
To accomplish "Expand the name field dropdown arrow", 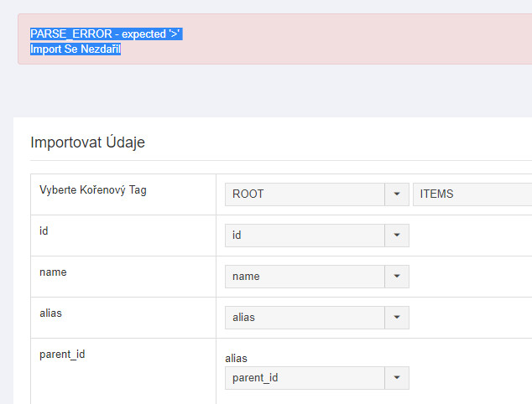I will [x=397, y=277].
